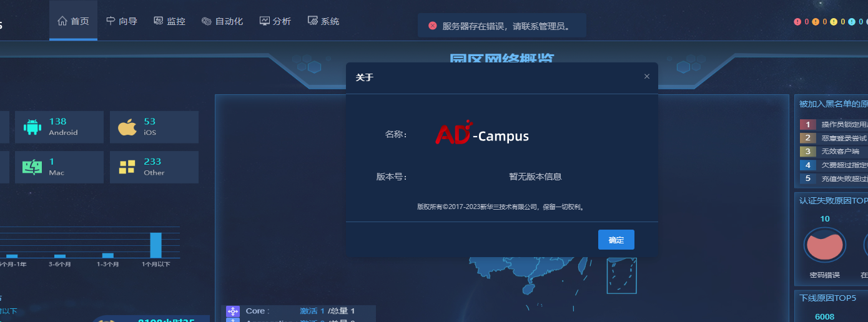Click the 关于 dialog title

pyautogui.click(x=365, y=77)
